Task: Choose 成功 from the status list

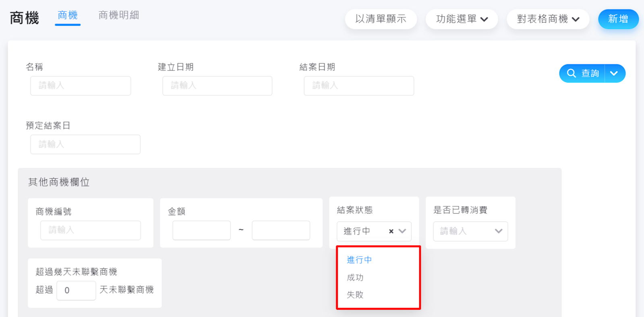Action: [x=355, y=278]
